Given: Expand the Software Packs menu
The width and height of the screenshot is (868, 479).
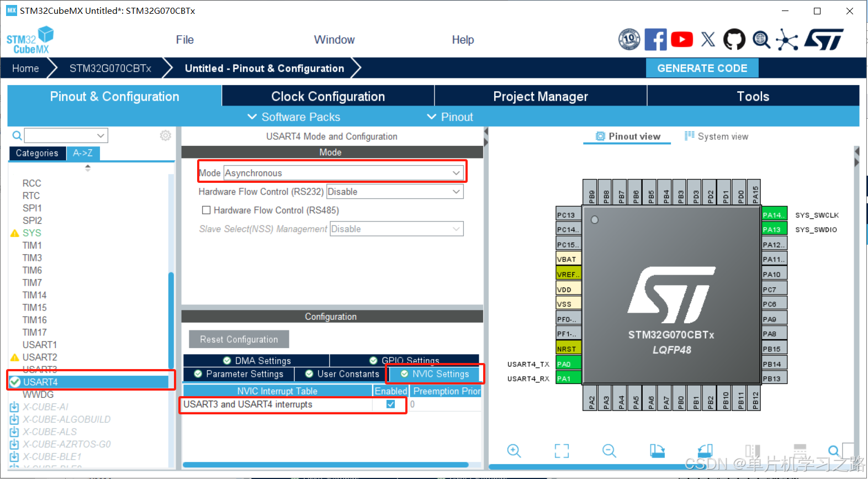Looking at the screenshot, I should [294, 117].
